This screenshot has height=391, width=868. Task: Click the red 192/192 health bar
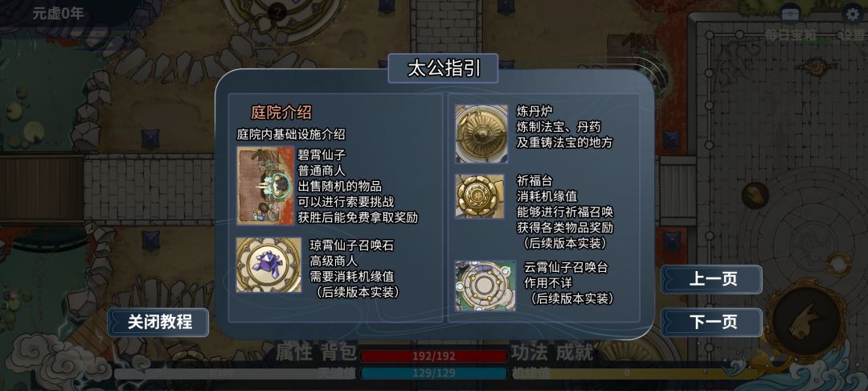[434, 356]
